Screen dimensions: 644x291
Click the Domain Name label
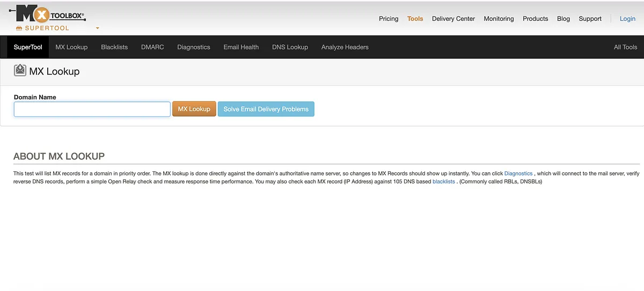[x=35, y=97]
